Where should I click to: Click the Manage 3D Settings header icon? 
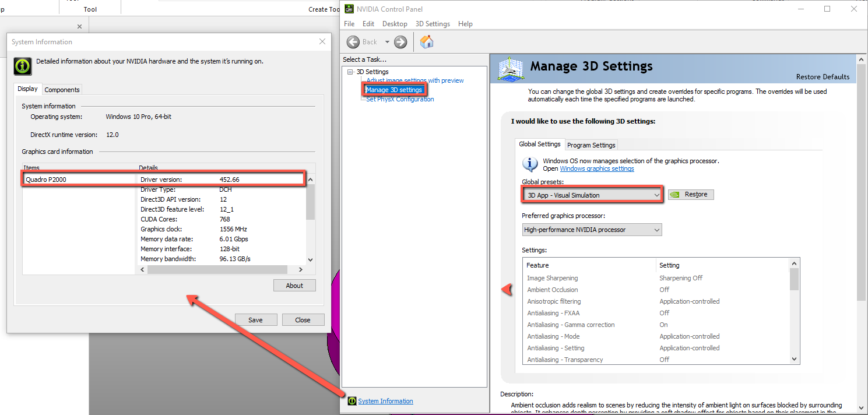(x=511, y=68)
